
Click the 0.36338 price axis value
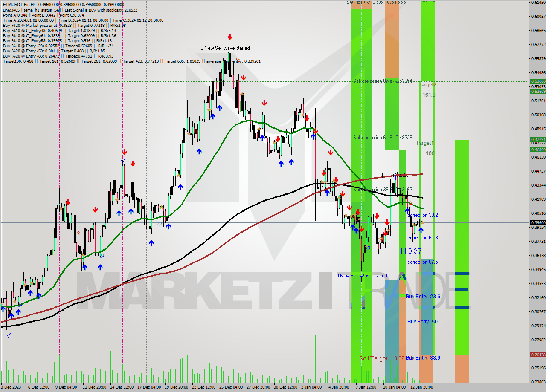538,255
